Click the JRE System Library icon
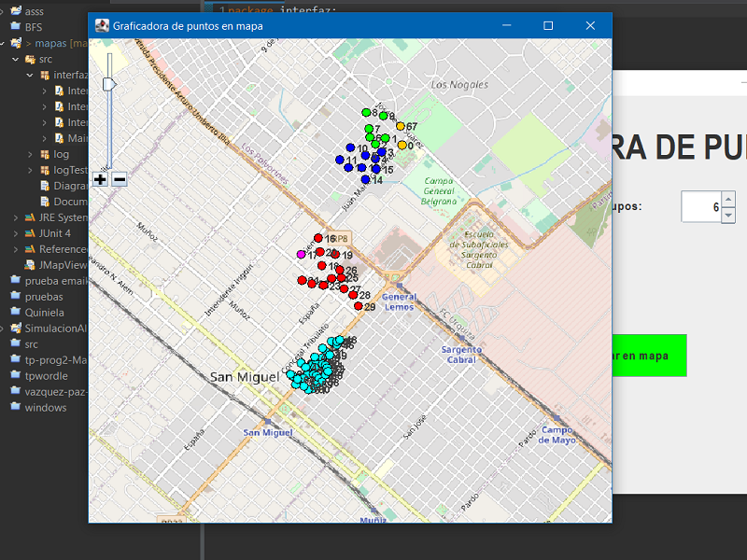747x560 pixels. click(28, 217)
